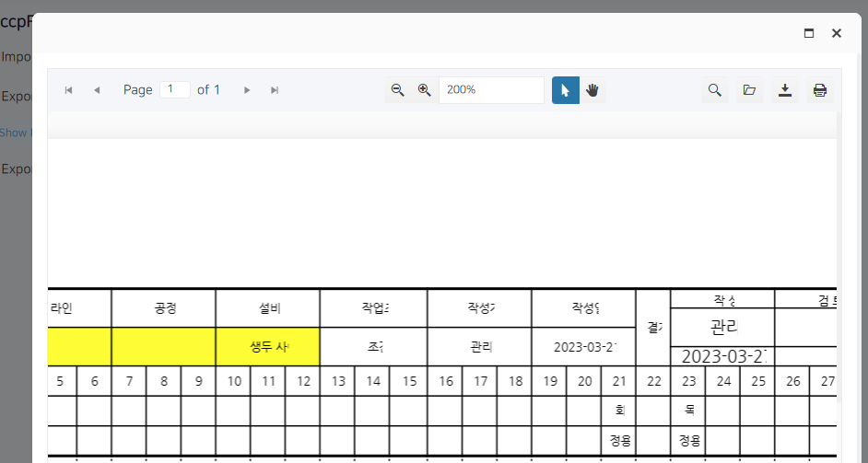Click the large 2023-03-2 approval date
The height and width of the screenshot is (463, 868).
(722, 356)
